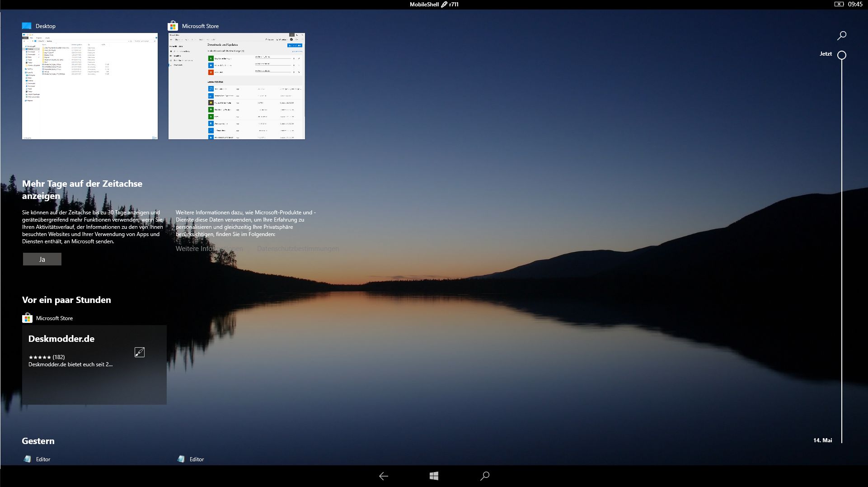Viewport: 868px width, 487px height.
Task: Click the blue Desktop icon above thumbnail
Action: (27, 26)
